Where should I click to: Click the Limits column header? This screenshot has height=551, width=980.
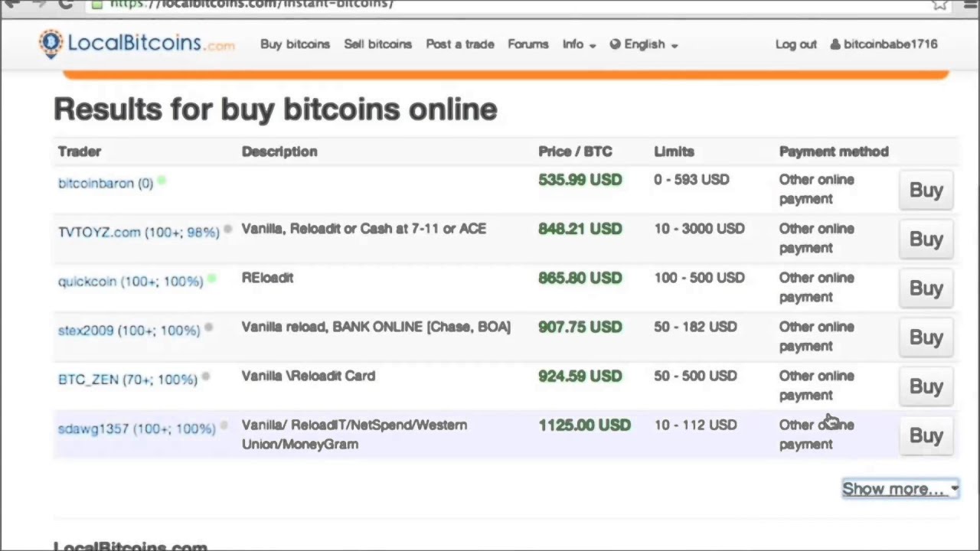coord(674,152)
